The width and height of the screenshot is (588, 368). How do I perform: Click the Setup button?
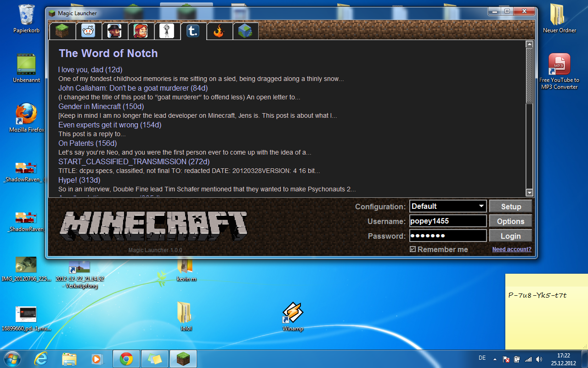pos(510,207)
